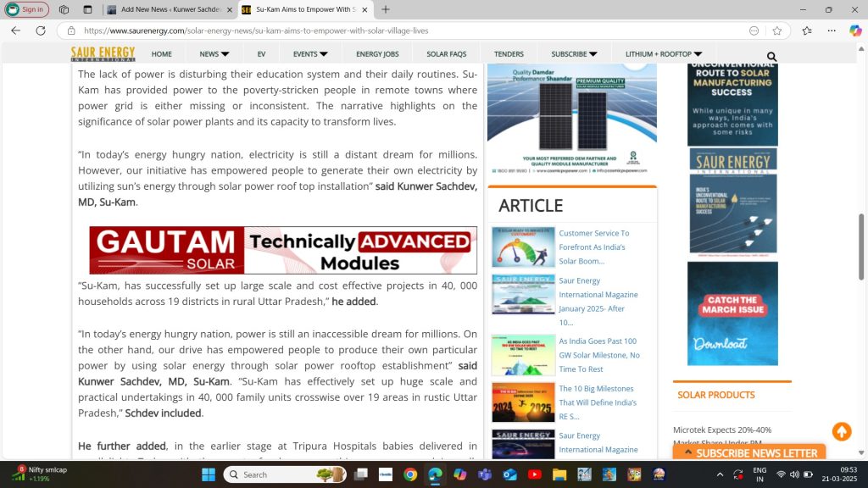Open the volume speaker tray icon
The width and height of the screenshot is (868, 488).
click(x=794, y=474)
